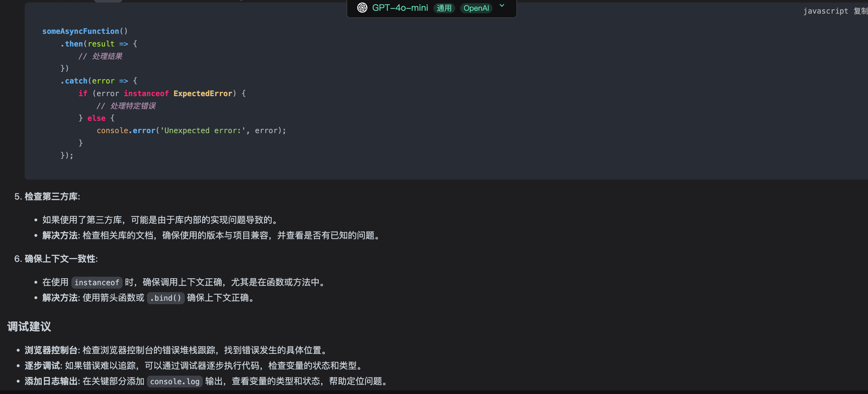Click the inline console.log code chip
868x394 pixels.
[175, 382]
